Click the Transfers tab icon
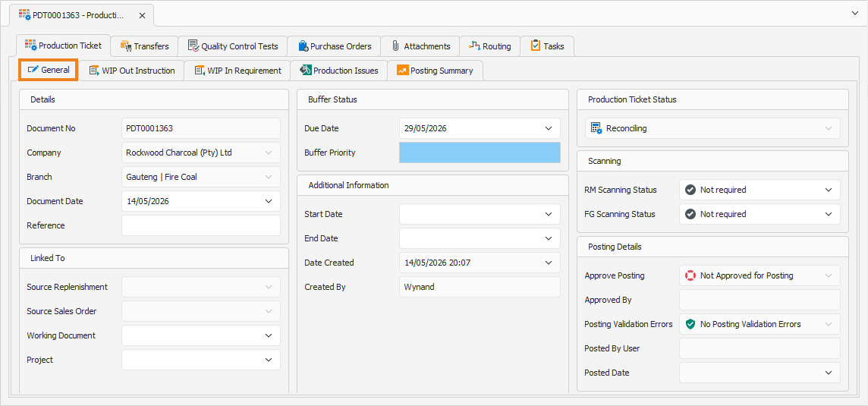The width and height of the screenshot is (868, 406). coord(125,46)
